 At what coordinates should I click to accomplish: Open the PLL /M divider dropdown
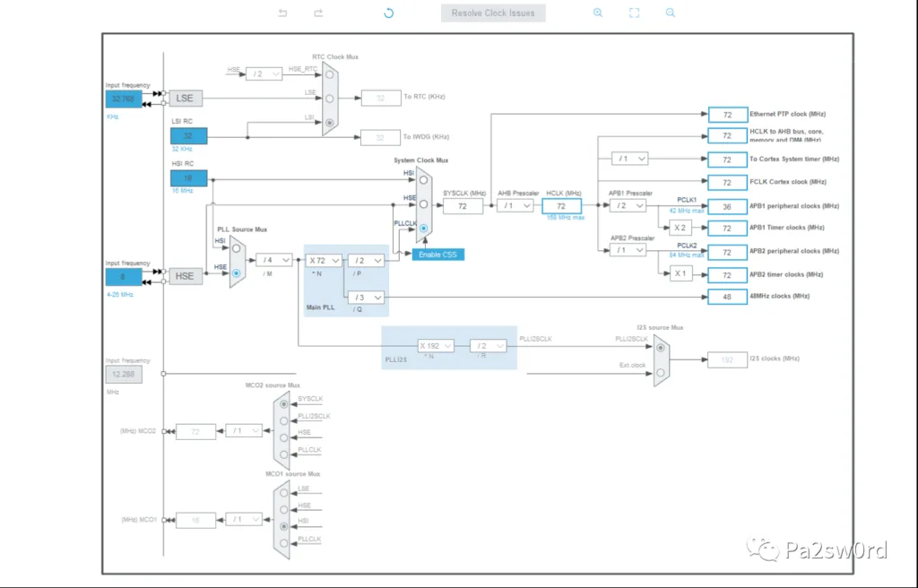click(x=274, y=259)
